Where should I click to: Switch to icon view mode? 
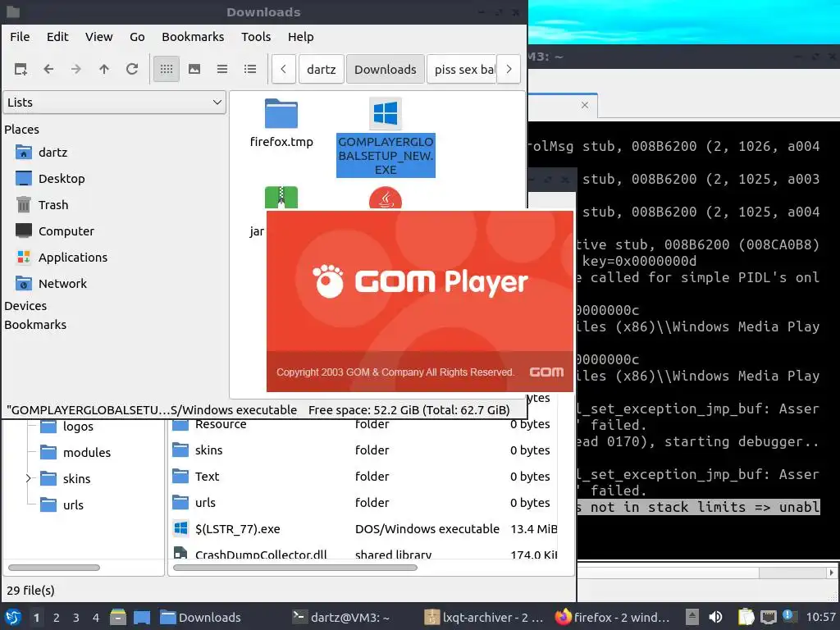[x=166, y=69]
